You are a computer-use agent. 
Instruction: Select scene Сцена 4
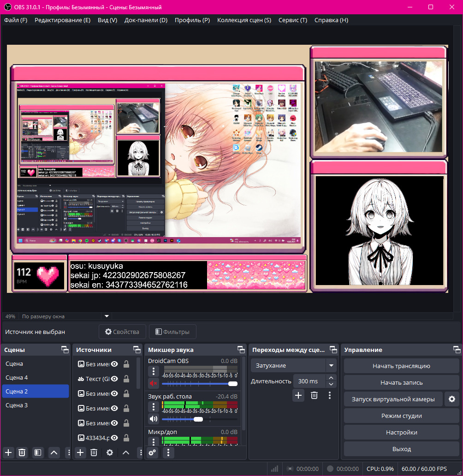(36, 377)
